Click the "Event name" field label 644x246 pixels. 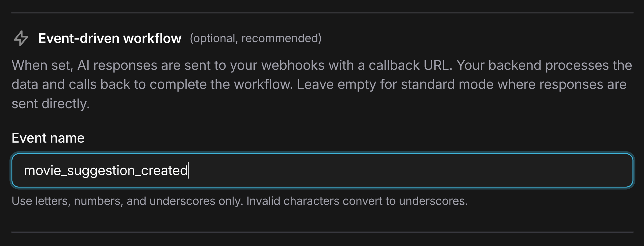(48, 138)
